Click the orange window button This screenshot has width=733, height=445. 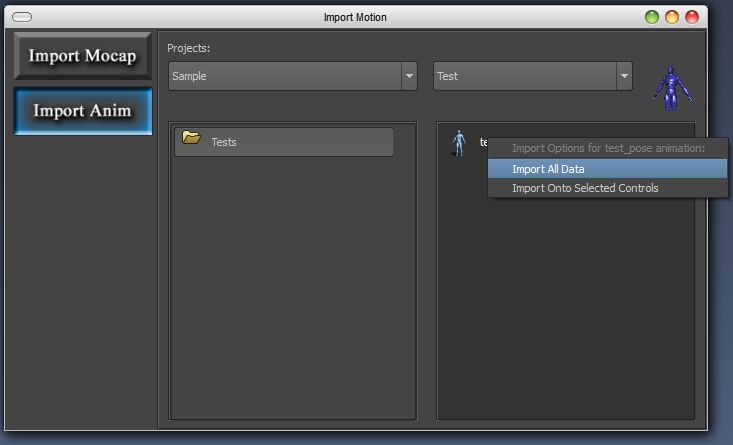(x=672, y=17)
